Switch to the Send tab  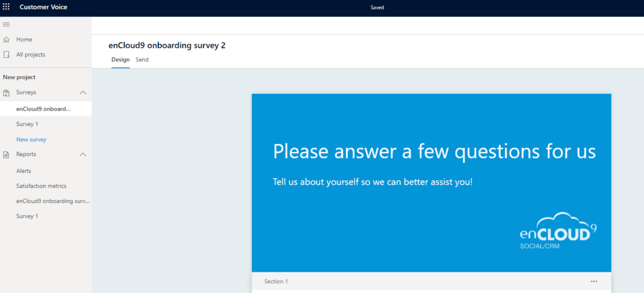coord(142,60)
